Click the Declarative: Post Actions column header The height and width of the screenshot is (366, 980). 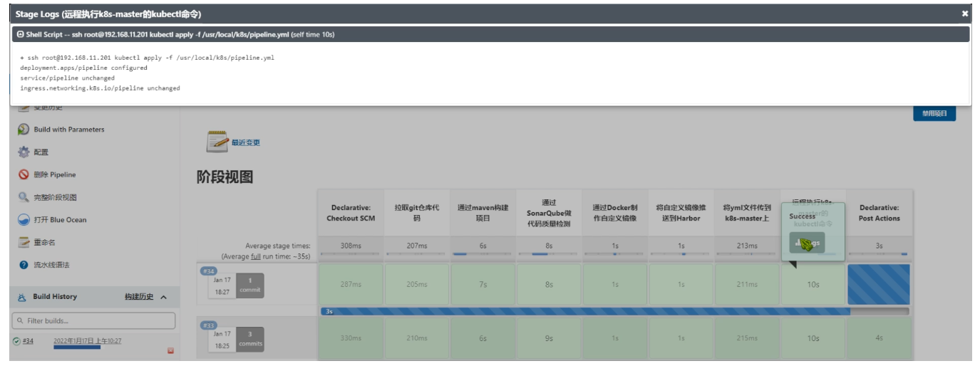pos(879,213)
